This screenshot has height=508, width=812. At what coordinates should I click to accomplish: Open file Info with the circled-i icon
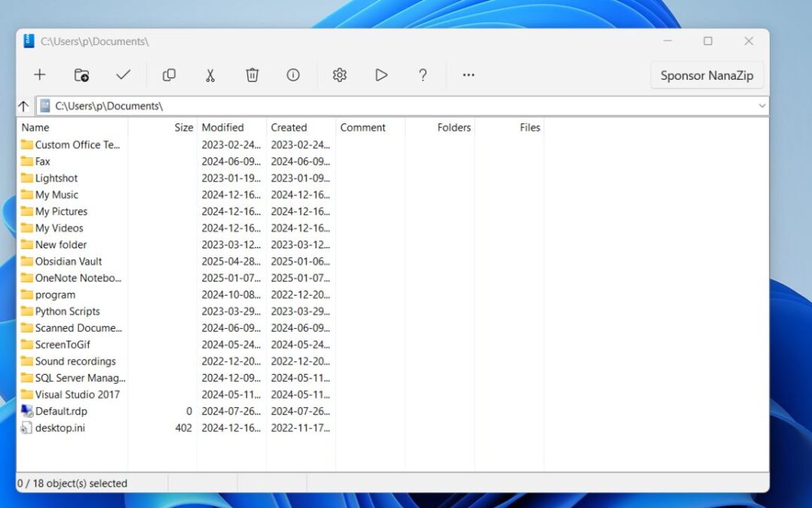293,75
